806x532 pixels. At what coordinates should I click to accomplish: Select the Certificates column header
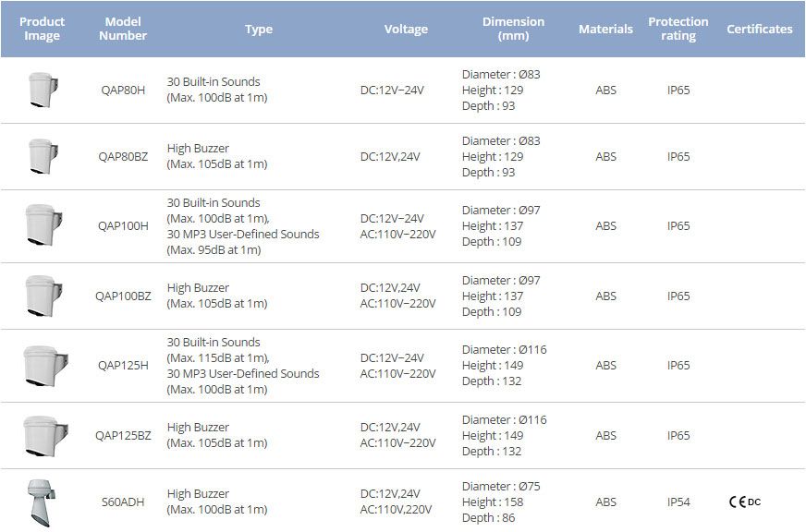coord(759,29)
